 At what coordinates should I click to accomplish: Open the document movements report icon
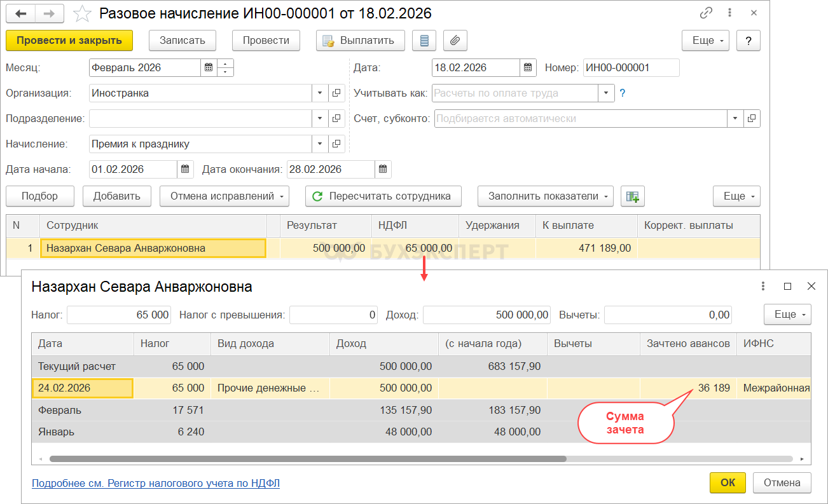(424, 41)
